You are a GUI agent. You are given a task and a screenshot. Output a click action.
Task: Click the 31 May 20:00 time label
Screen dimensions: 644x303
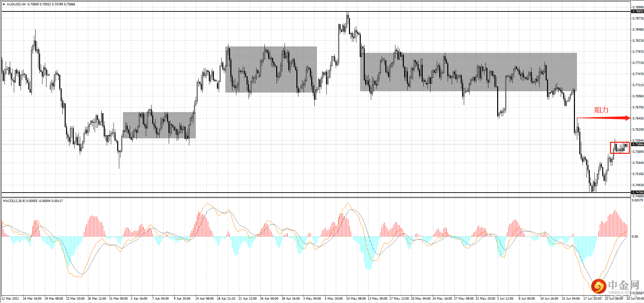tap(485, 299)
